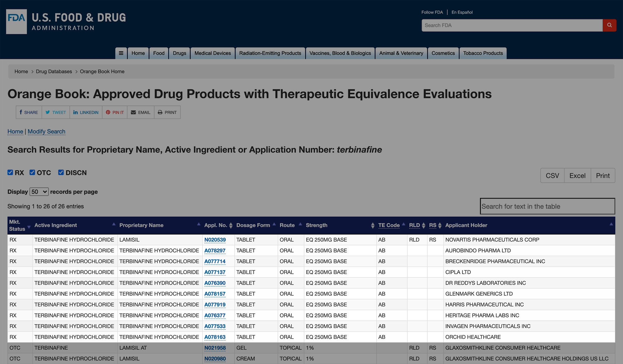This screenshot has height=364, width=623.
Task: Switch to En Español
Action: point(462,12)
